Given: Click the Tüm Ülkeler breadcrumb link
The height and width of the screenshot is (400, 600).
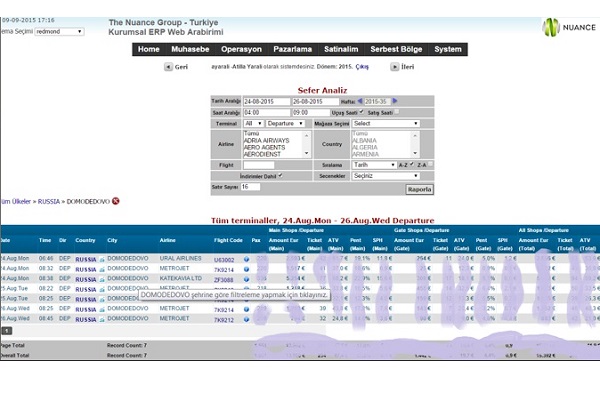Looking at the screenshot, I should pos(16,201).
